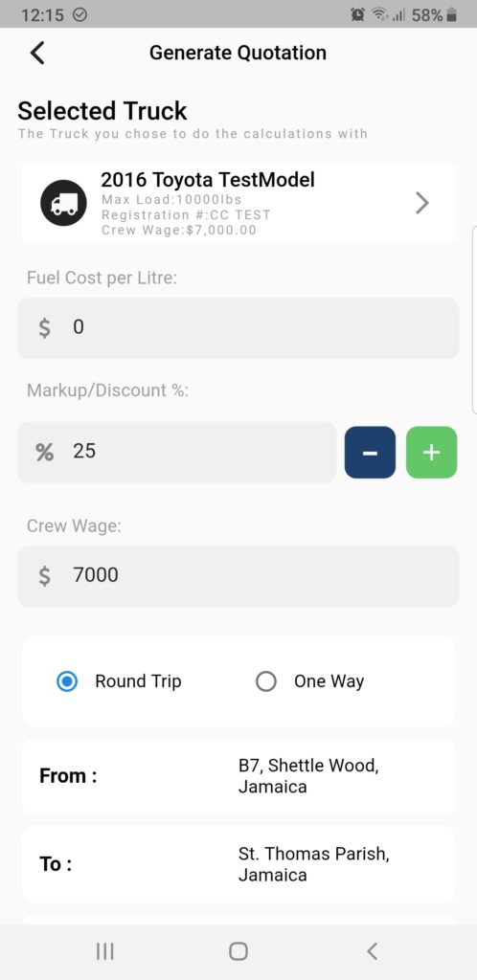This screenshot has width=477, height=980.
Task: Tap the black truck icon
Action: 64,203
